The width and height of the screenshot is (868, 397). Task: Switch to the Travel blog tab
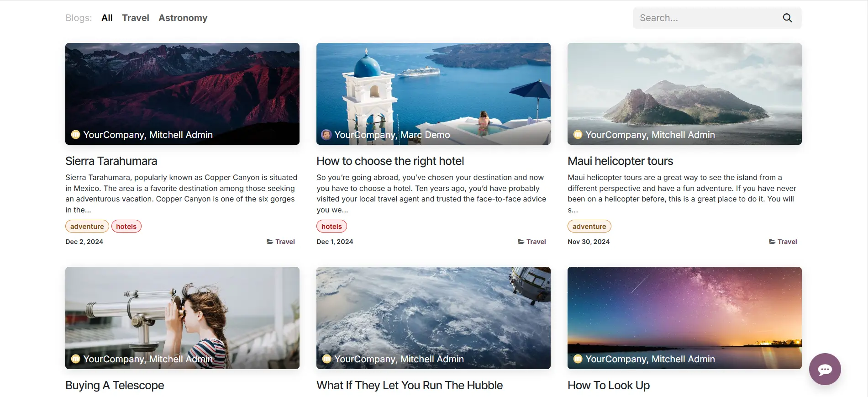coord(136,18)
